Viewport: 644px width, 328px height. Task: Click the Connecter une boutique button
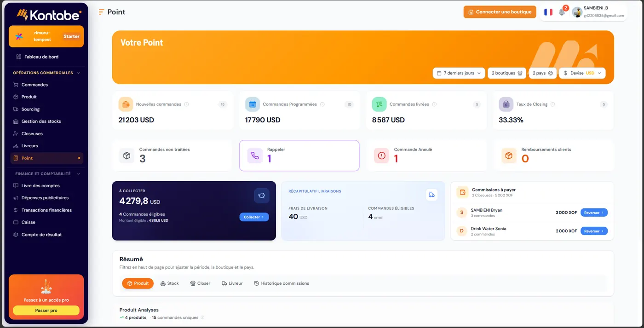tap(500, 12)
